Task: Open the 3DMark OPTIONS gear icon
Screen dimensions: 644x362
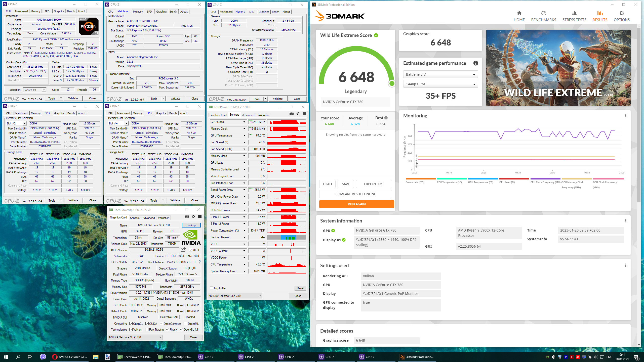Action: click(622, 13)
